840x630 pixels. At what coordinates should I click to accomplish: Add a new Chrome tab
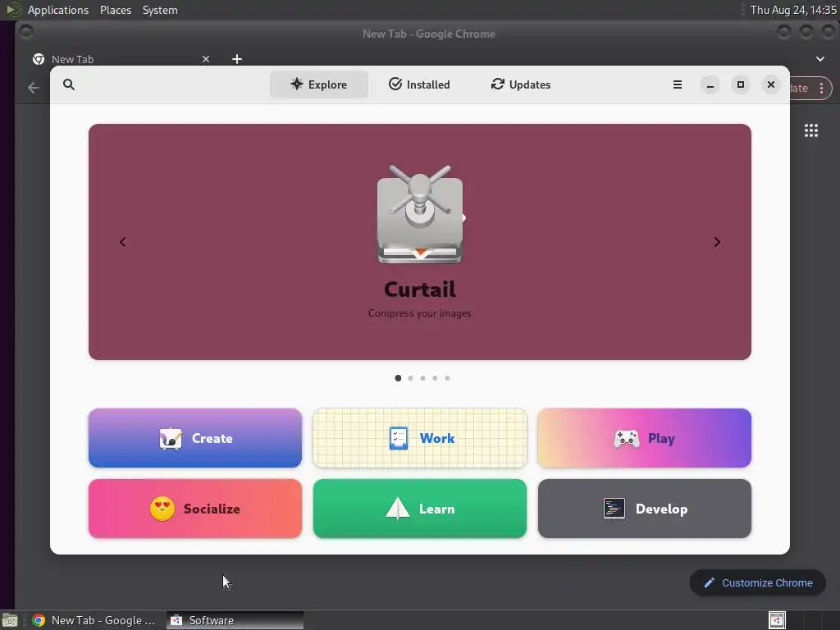tap(237, 59)
